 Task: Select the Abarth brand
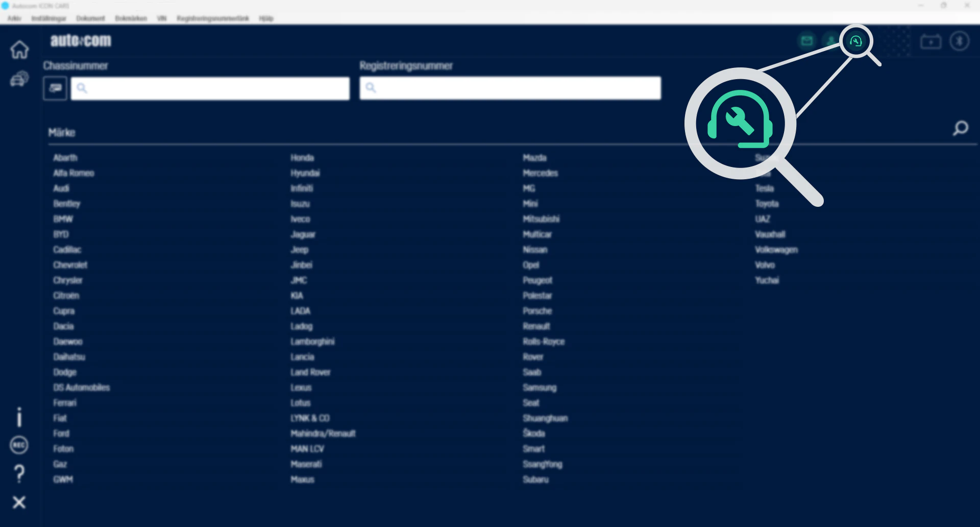point(65,158)
